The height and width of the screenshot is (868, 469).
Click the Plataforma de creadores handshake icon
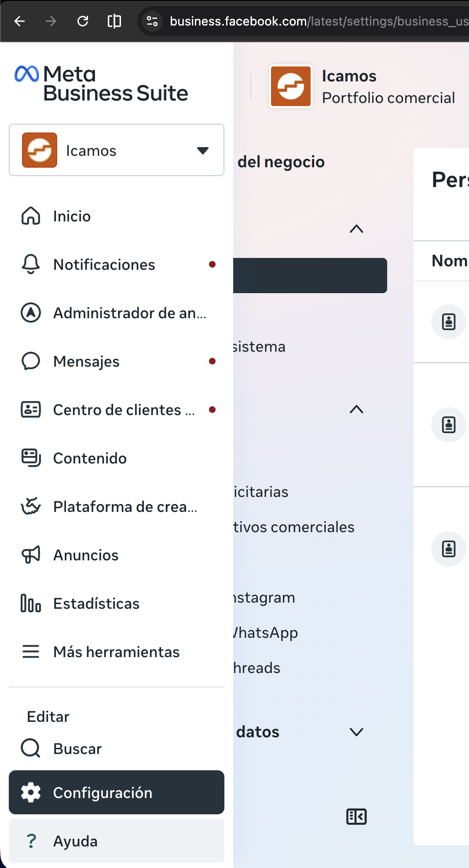[x=31, y=507]
